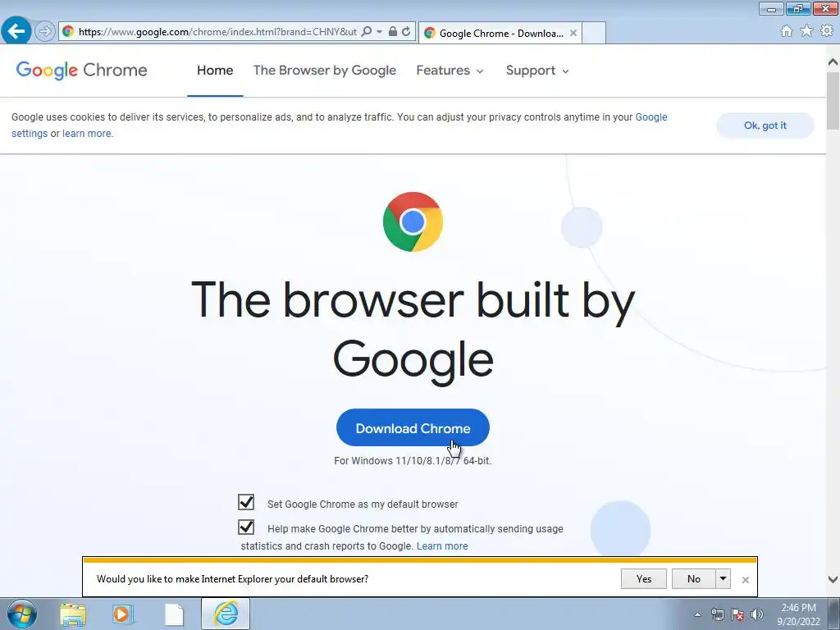The height and width of the screenshot is (630, 840).
Task: Click the large Chrome logo image
Action: 413,221
